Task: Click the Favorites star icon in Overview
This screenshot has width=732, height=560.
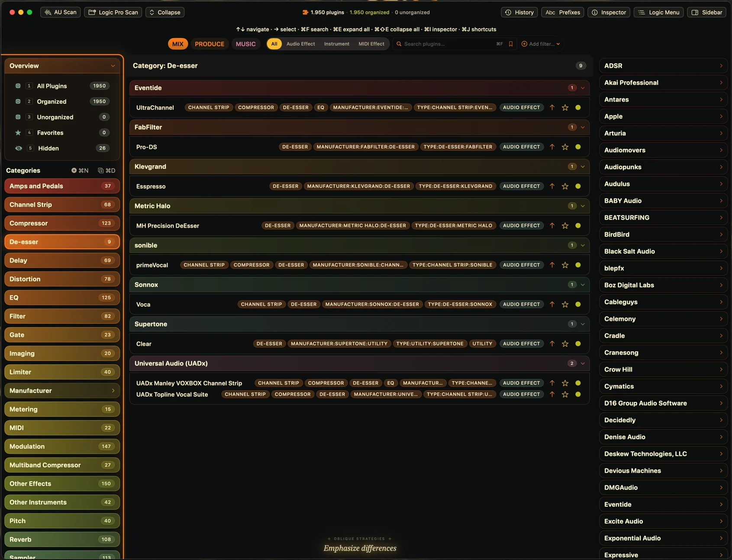Action: pyautogui.click(x=18, y=133)
